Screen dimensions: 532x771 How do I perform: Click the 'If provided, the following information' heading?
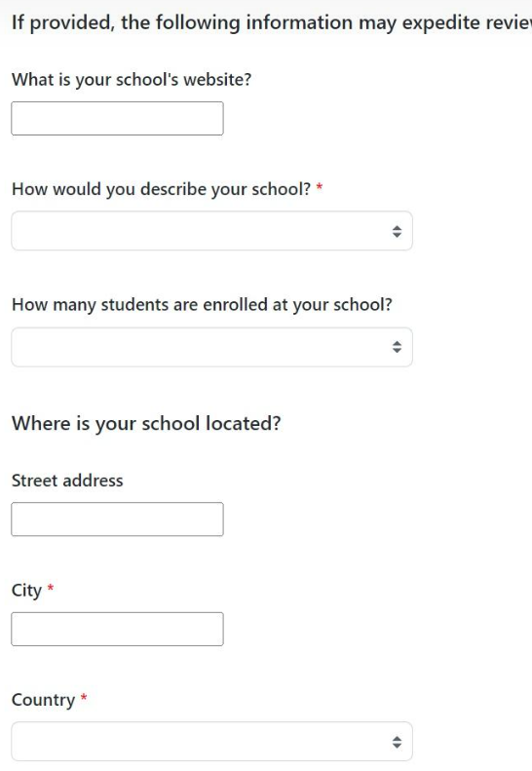point(272,22)
